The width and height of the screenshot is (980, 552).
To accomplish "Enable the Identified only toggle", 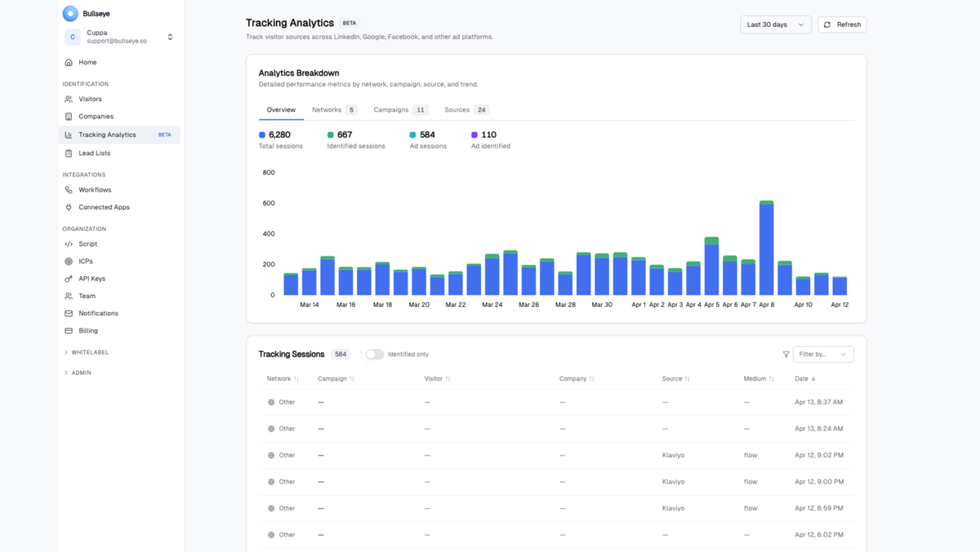I will point(375,354).
